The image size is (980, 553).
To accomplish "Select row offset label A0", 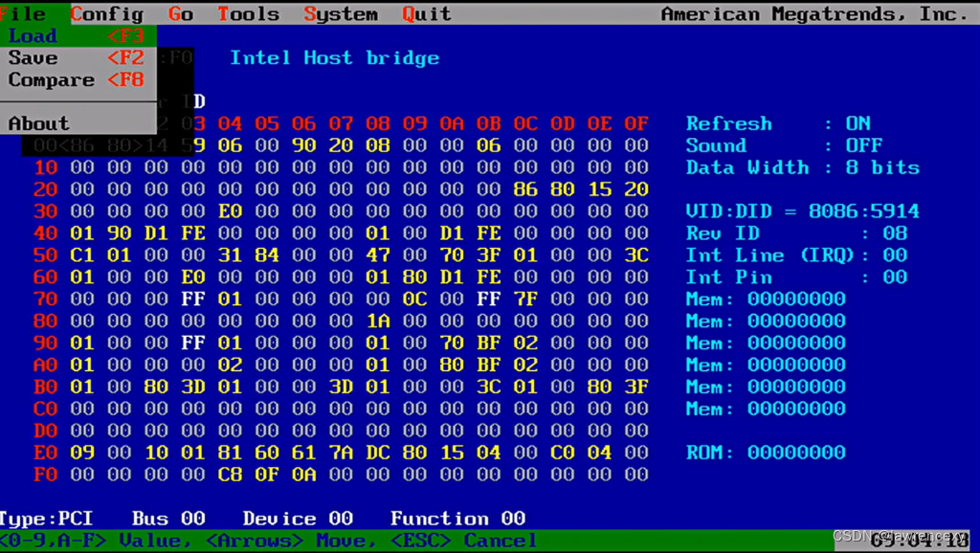I will click(x=46, y=365).
